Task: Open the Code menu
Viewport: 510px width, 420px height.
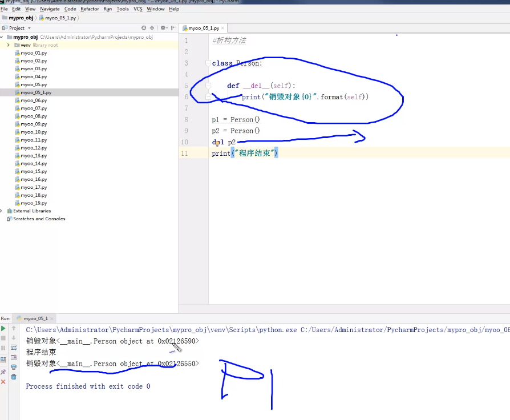Action: click(70, 9)
